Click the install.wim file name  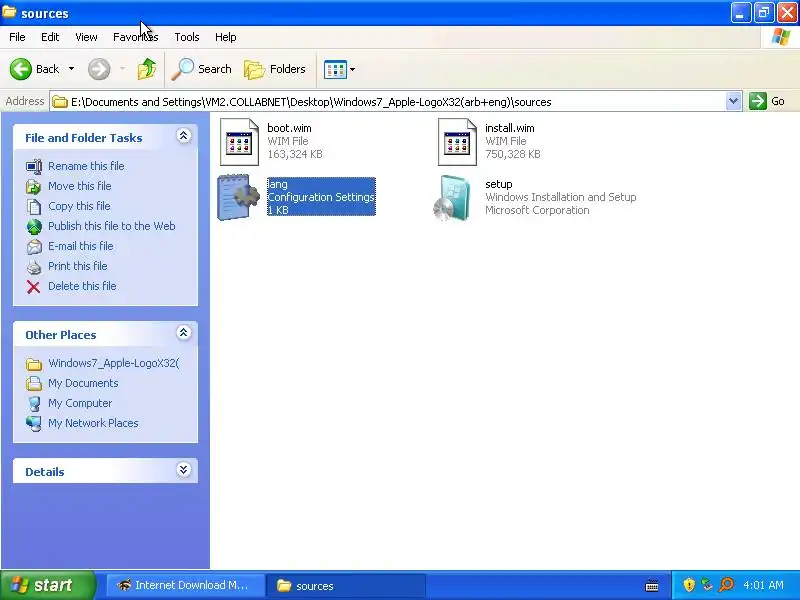[510, 128]
